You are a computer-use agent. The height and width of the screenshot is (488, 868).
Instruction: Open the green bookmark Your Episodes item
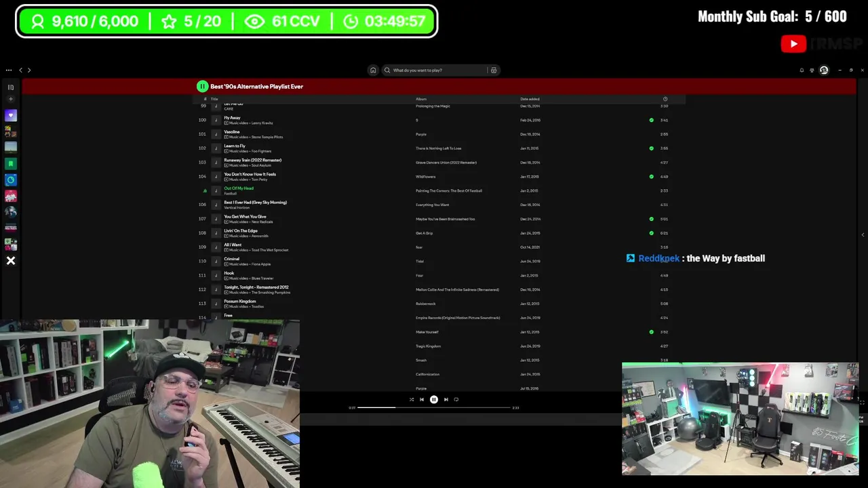click(11, 163)
